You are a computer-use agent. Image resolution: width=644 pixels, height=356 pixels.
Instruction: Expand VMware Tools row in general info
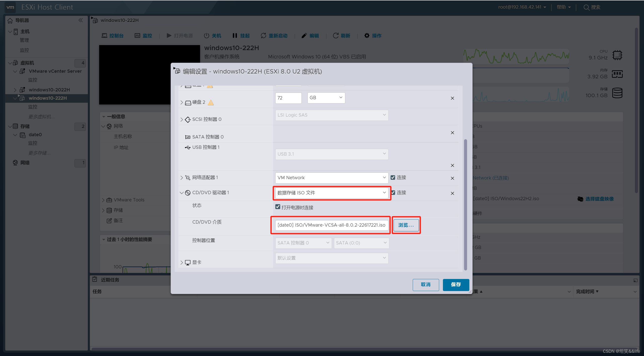coord(103,200)
